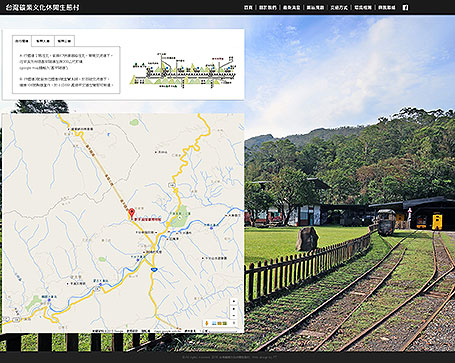Open 交通方式 in top navigation
Screen dimensions: 455x363
[x=339, y=7]
